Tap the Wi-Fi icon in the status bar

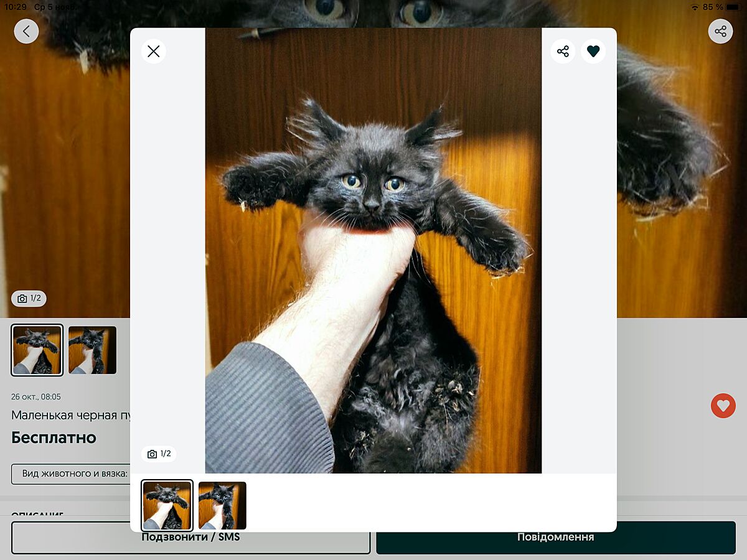pos(695,7)
